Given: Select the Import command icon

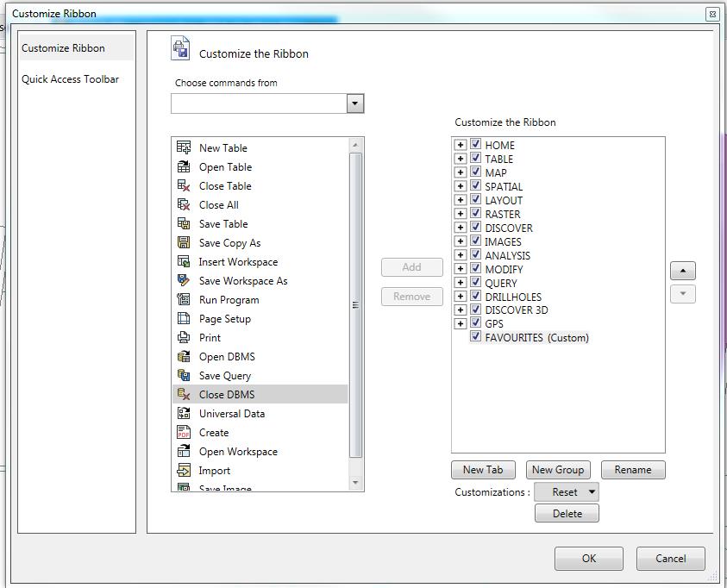Looking at the screenshot, I should point(184,470).
